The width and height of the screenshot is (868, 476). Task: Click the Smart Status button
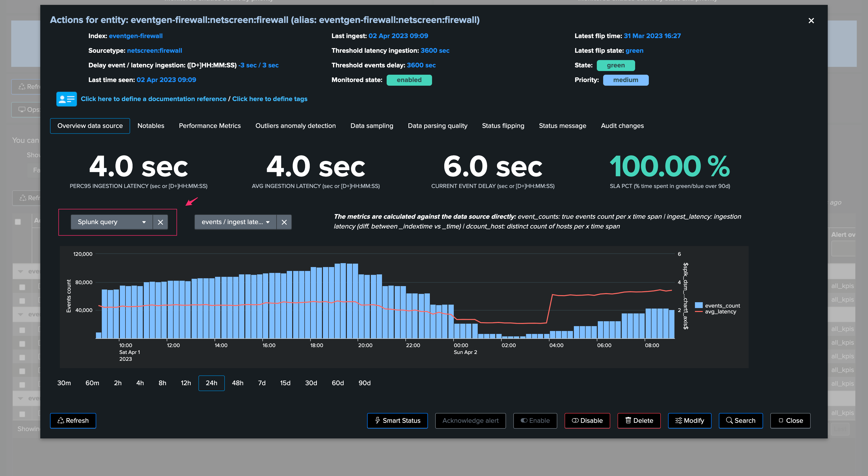[397, 420]
